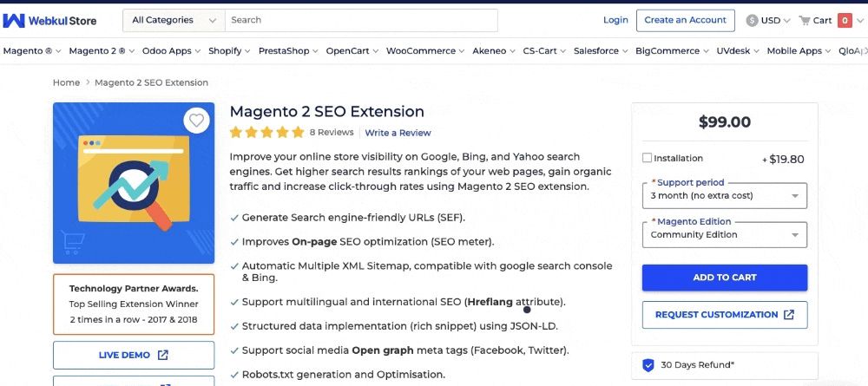This screenshot has height=386, width=868.
Task: Click the Webkul Store logo
Action: pyautogui.click(x=50, y=20)
